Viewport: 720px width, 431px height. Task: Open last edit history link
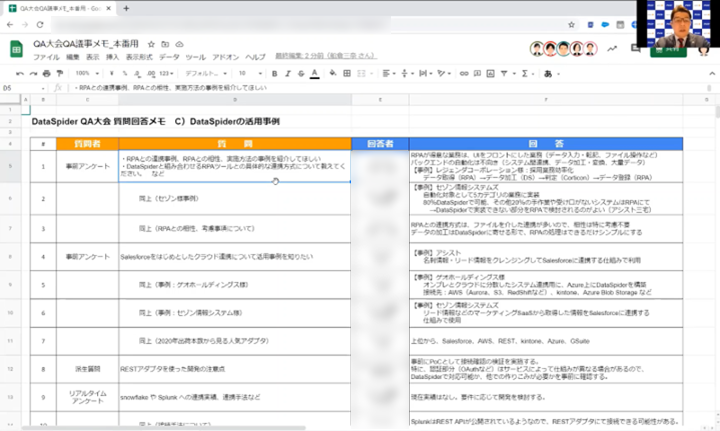point(326,56)
